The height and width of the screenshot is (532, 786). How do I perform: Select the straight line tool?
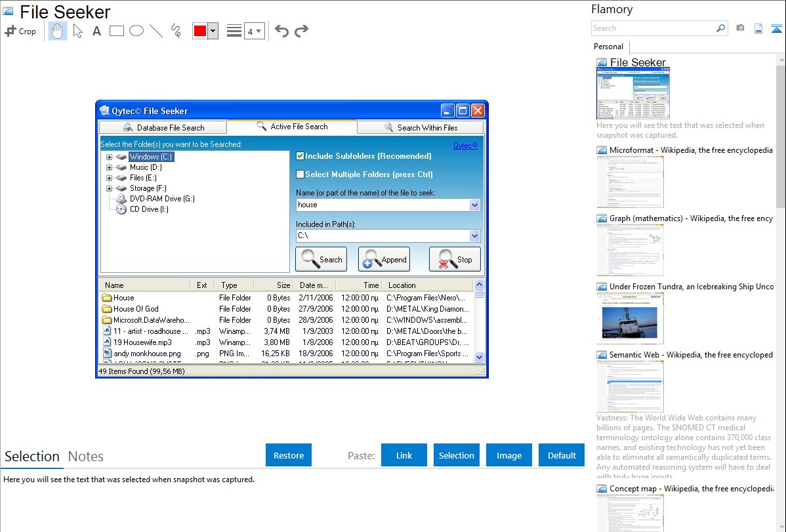pos(156,31)
